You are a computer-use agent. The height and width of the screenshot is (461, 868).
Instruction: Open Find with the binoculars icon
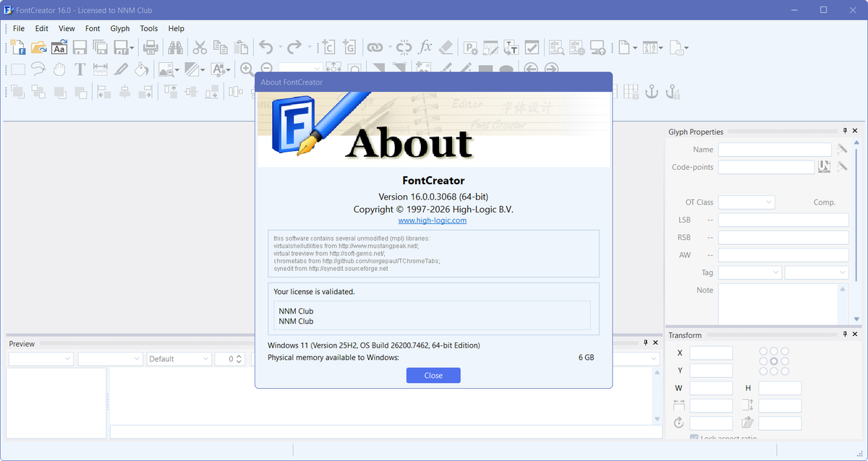(175, 48)
